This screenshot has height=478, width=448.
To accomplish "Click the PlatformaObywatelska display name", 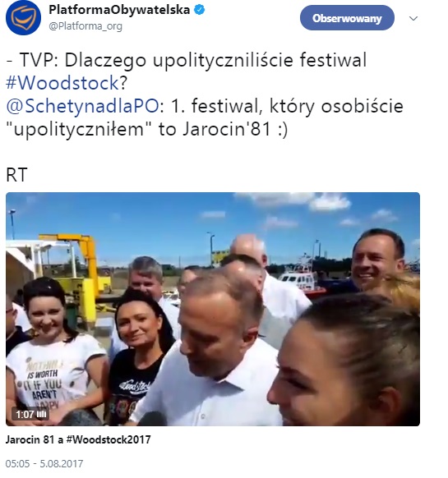I will [x=119, y=10].
